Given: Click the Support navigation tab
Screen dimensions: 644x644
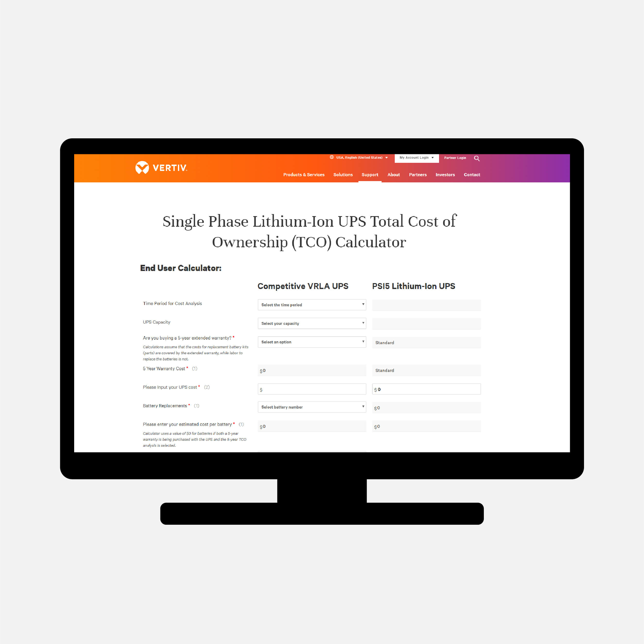Looking at the screenshot, I should click(x=369, y=175).
